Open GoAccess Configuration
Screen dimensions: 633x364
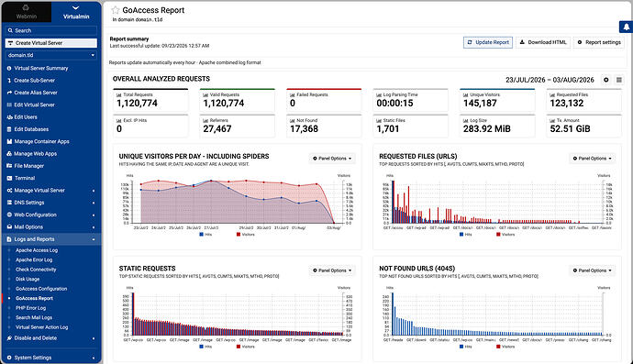click(41, 289)
